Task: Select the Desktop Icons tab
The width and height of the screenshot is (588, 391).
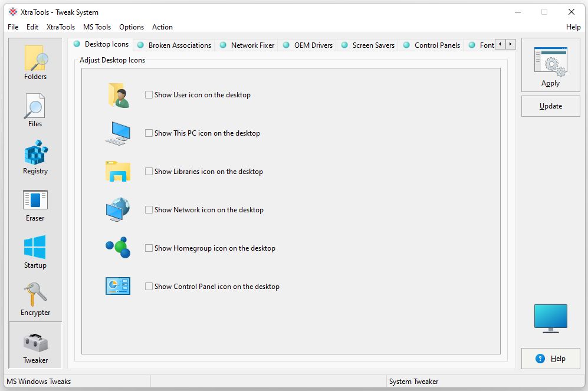Action: click(101, 44)
